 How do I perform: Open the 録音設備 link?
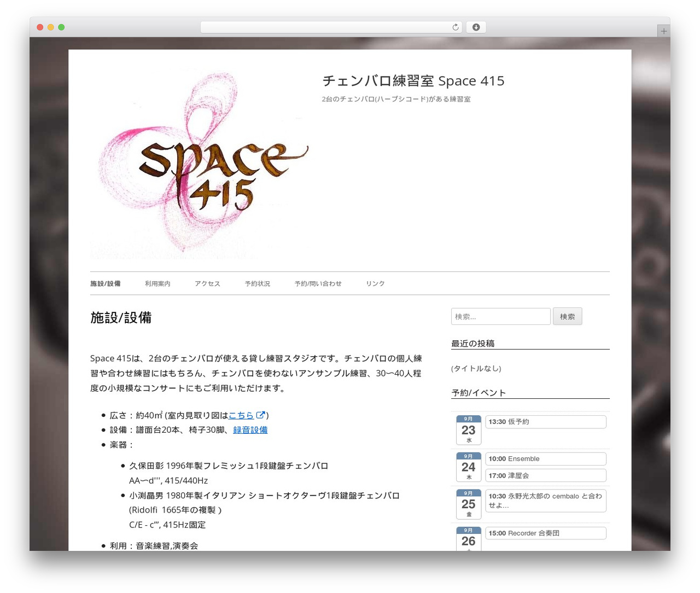[250, 430]
